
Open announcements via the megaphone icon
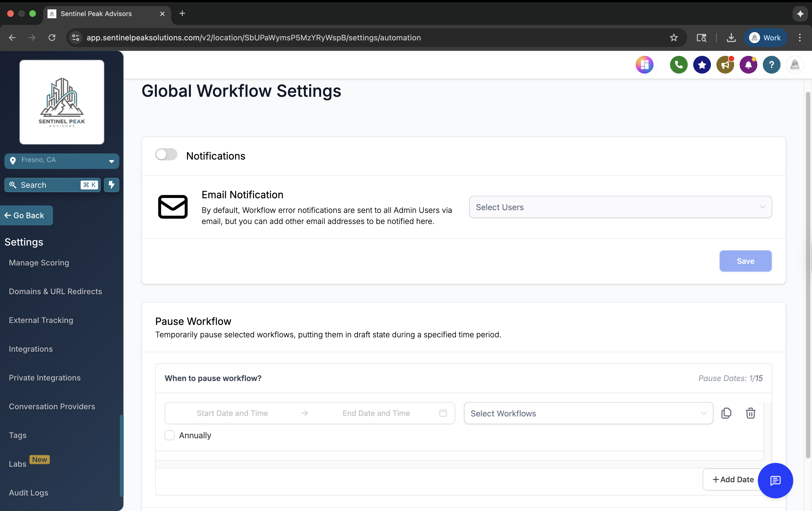click(x=725, y=64)
